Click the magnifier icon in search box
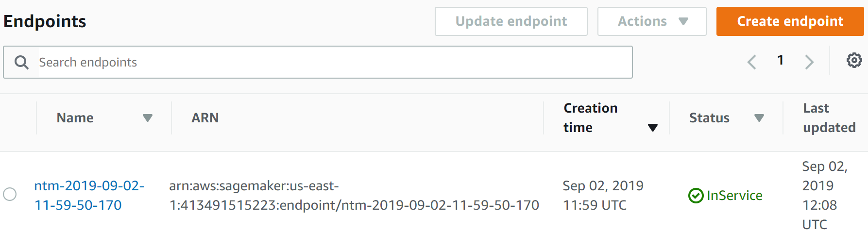This screenshot has width=868, height=233. (x=21, y=62)
